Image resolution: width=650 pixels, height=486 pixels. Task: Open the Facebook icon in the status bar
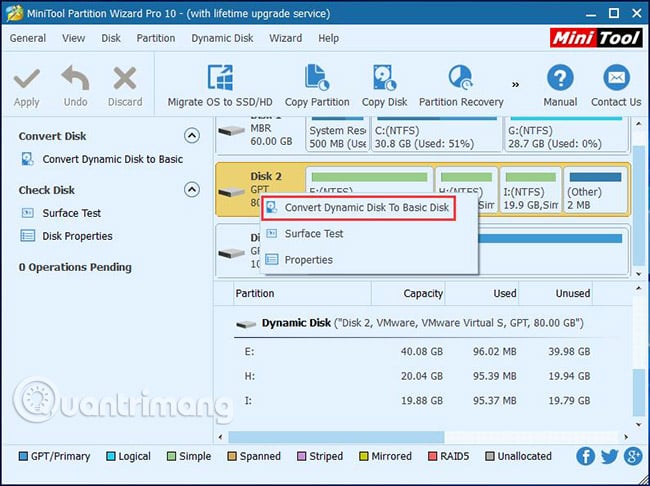click(x=585, y=457)
